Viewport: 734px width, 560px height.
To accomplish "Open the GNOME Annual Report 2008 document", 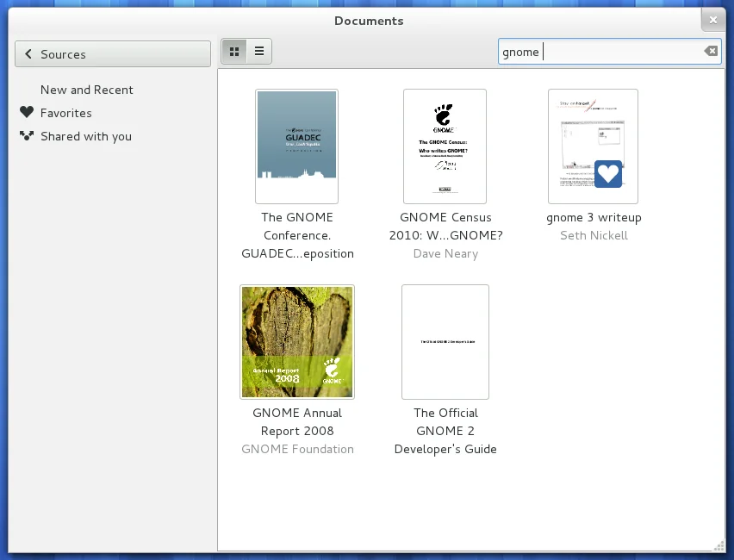I will 296,341.
